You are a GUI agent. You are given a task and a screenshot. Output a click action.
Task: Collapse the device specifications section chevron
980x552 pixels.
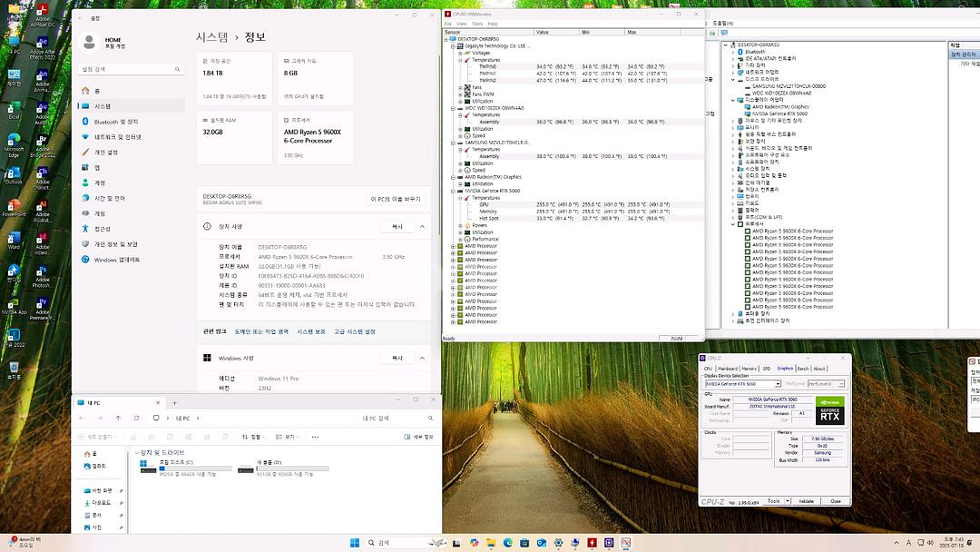[423, 227]
